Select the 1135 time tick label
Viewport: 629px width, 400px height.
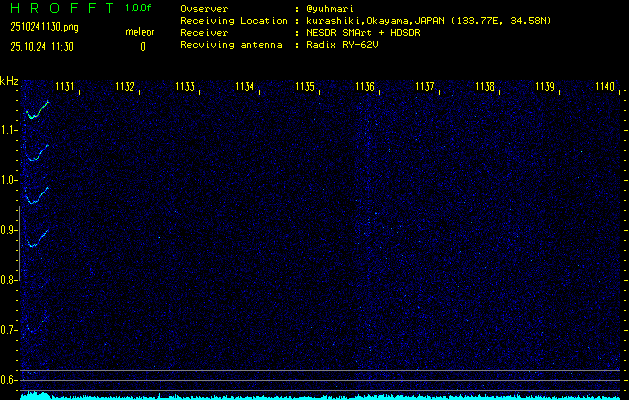click(305, 87)
